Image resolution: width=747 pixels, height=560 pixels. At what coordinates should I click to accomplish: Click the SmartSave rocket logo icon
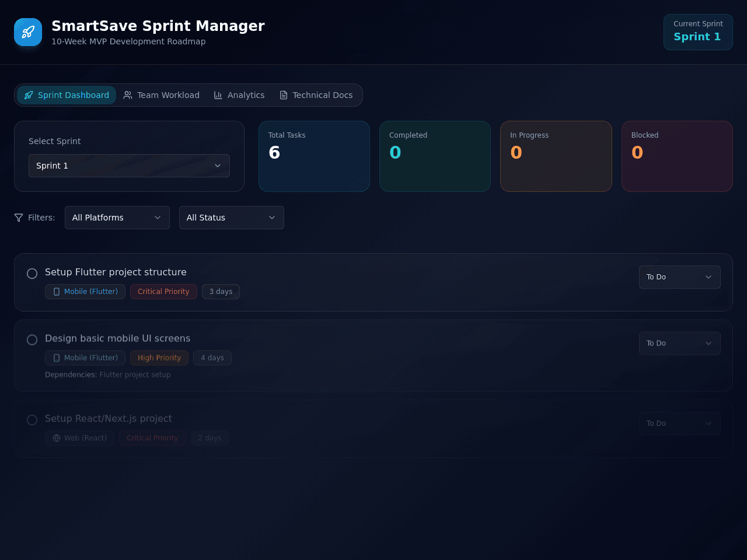point(28,32)
